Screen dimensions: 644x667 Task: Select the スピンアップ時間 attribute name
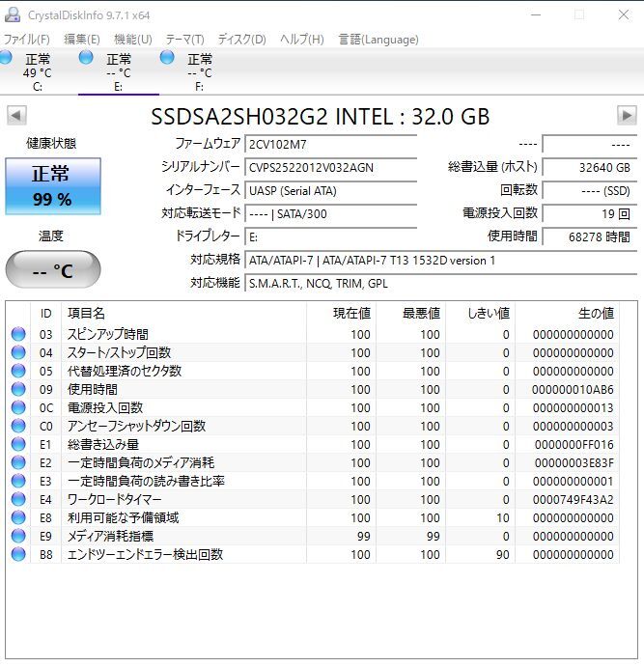[x=108, y=334]
